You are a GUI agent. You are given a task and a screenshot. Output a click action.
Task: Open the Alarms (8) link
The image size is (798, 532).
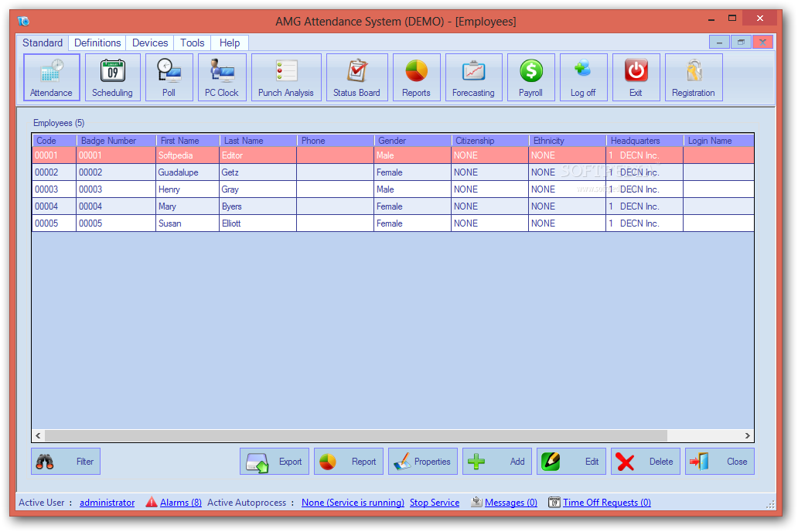pyautogui.click(x=181, y=503)
